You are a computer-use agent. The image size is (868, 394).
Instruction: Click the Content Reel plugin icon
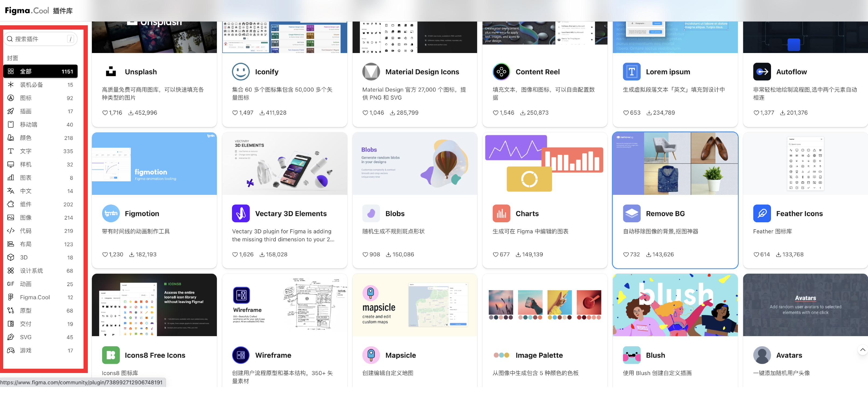(x=501, y=72)
